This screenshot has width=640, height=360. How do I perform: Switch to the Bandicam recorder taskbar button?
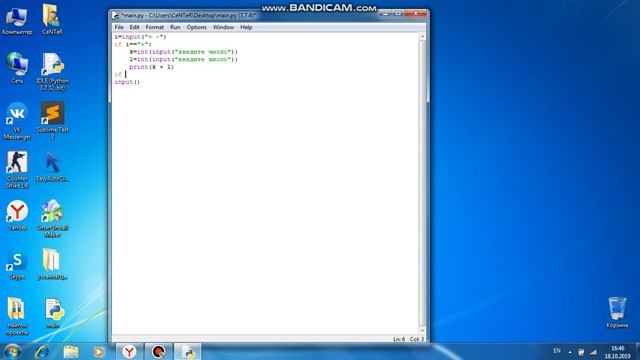(158, 351)
